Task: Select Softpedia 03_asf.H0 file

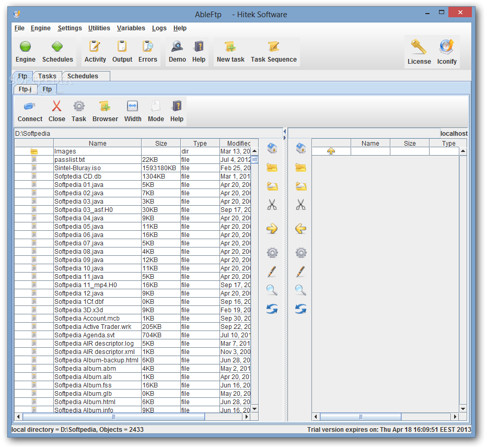Action: pos(133,209)
